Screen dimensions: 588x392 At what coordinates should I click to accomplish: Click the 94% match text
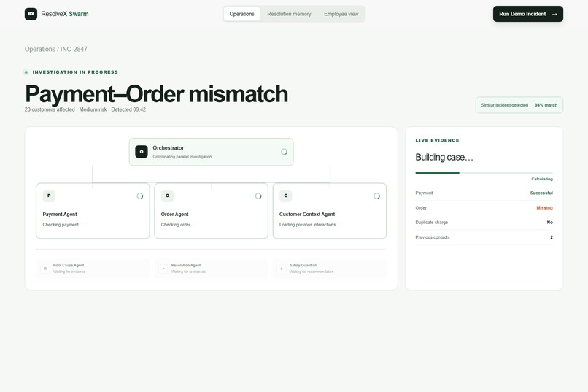pyautogui.click(x=546, y=105)
